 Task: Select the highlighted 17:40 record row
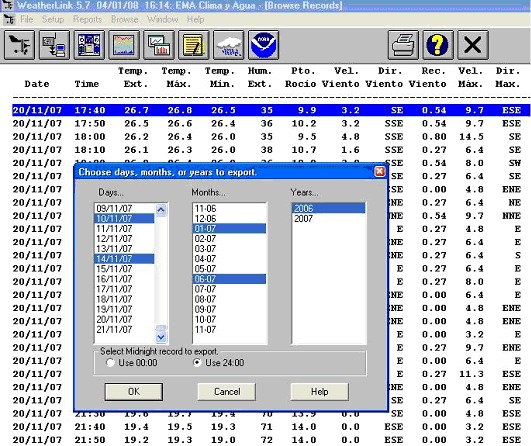click(x=271, y=110)
